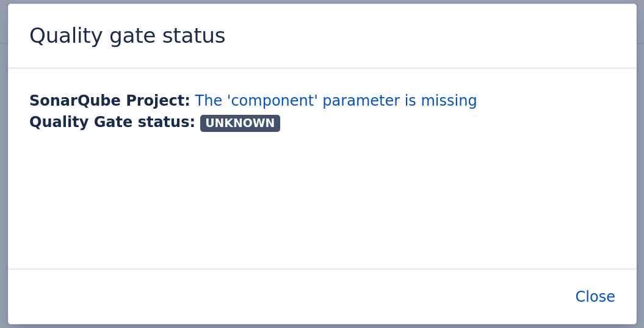Click the UNKNOWN status badge
The height and width of the screenshot is (328, 644).
240,123
